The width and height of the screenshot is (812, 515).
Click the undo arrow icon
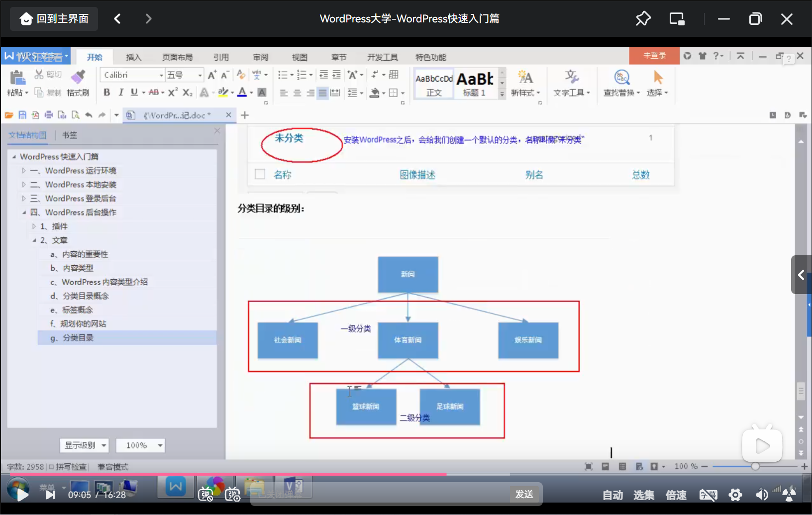coord(89,115)
